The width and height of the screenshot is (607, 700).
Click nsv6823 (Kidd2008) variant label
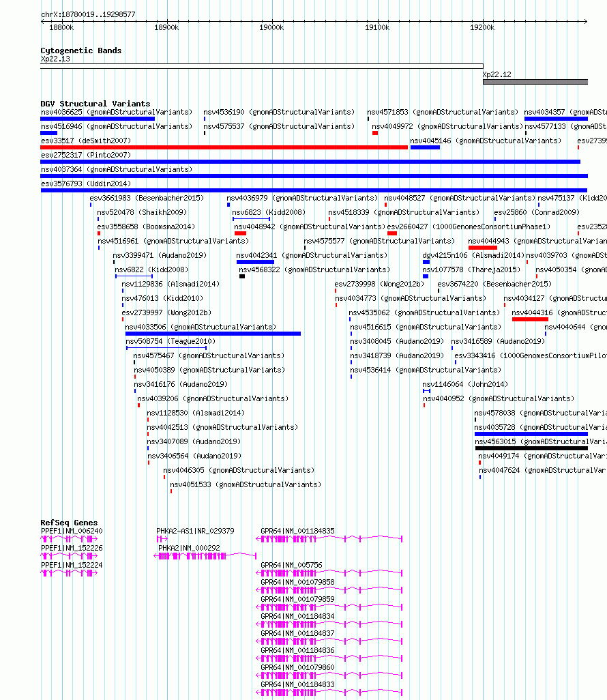pos(269,212)
